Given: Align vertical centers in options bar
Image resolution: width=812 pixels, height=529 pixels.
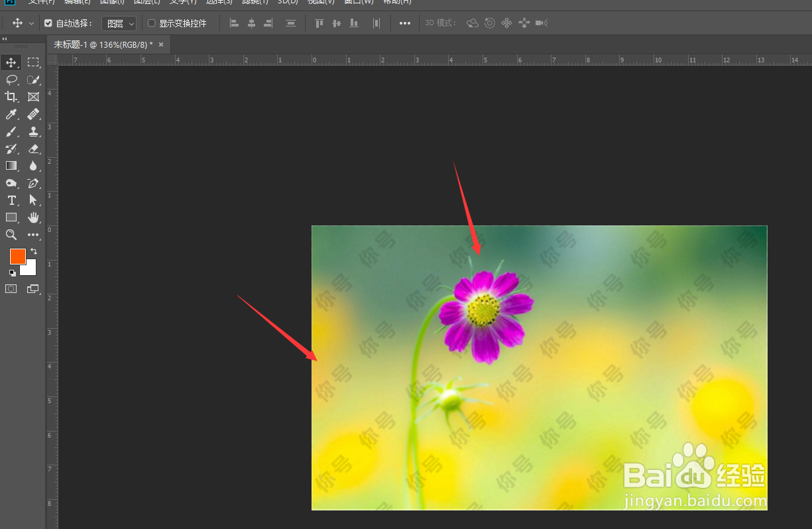Looking at the screenshot, I should pyautogui.click(x=336, y=23).
